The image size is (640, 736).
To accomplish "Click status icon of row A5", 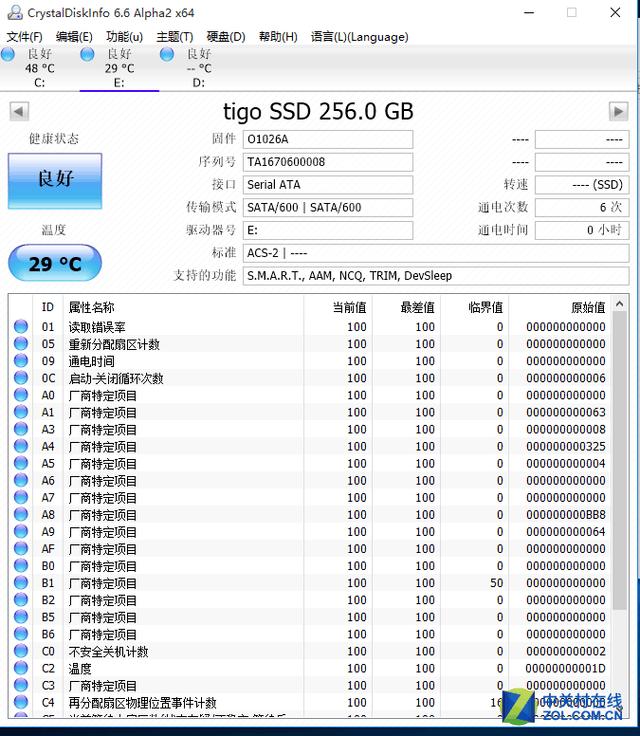I will click(21, 463).
